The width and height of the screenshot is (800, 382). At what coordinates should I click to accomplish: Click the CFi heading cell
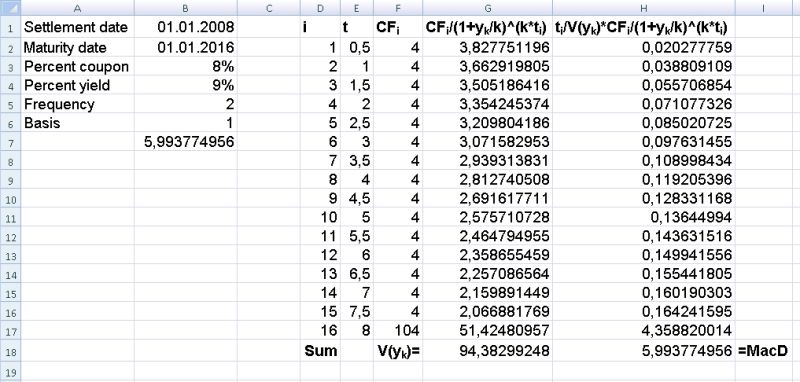pyautogui.click(x=398, y=27)
